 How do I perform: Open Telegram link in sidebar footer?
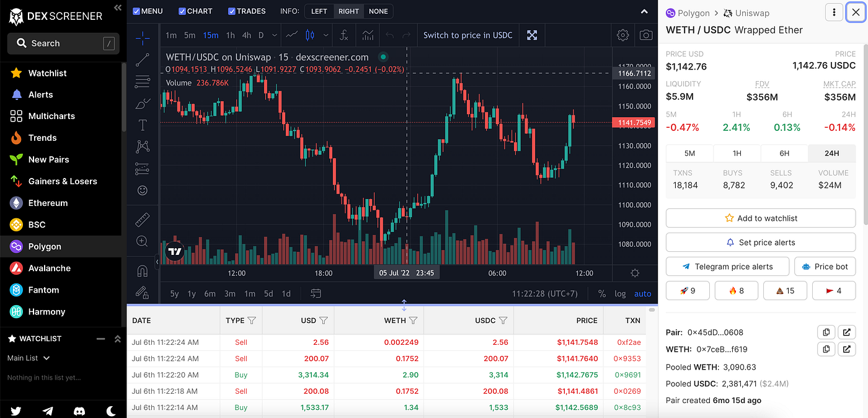coord(48,411)
